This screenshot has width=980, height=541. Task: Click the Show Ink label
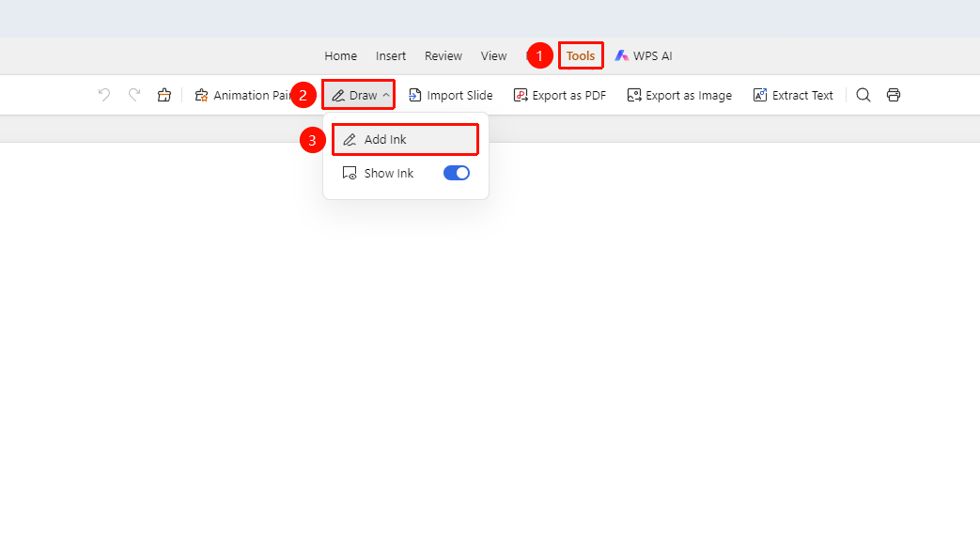click(389, 173)
